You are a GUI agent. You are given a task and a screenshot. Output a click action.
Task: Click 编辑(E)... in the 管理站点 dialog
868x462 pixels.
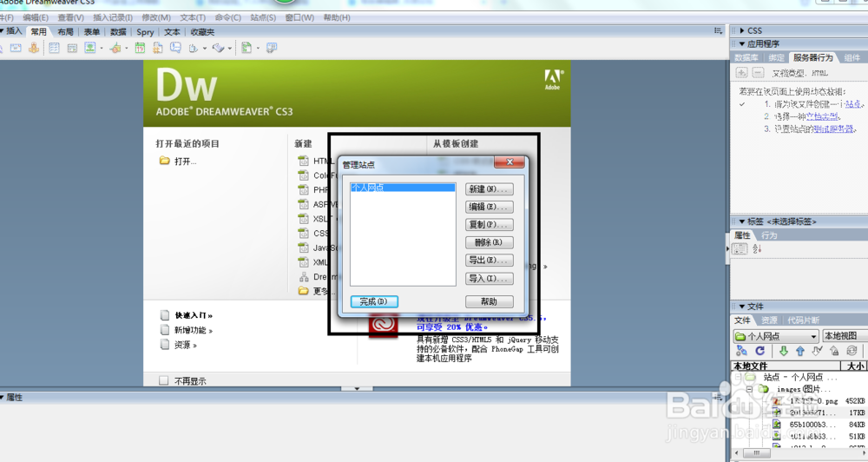[x=489, y=208]
